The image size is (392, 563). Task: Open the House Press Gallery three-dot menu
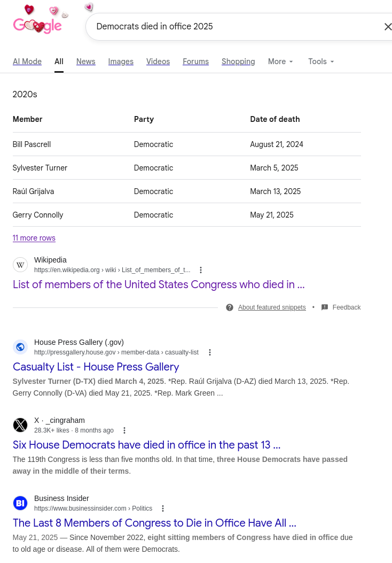210,352
